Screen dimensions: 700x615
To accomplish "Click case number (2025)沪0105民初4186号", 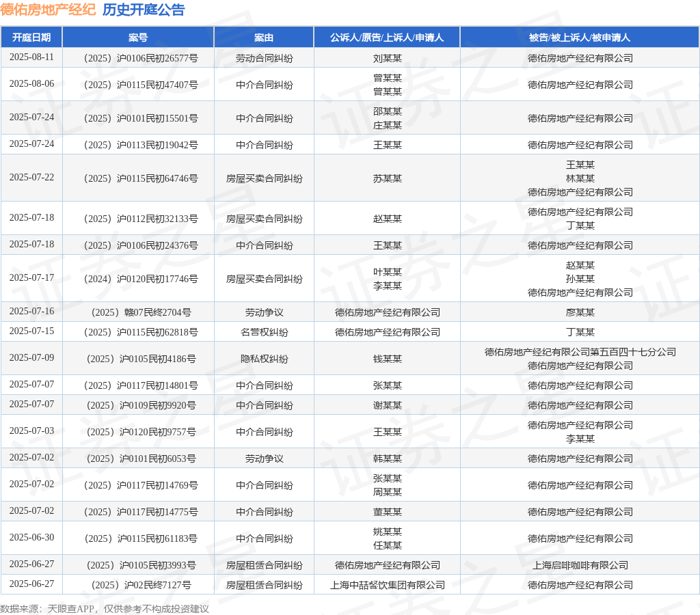I will [x=141, y=359].
